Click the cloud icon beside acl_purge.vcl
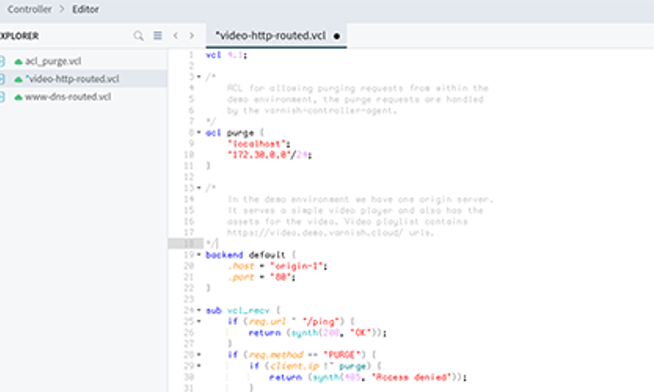Screen dimensions: 654x392 point(18,62)
